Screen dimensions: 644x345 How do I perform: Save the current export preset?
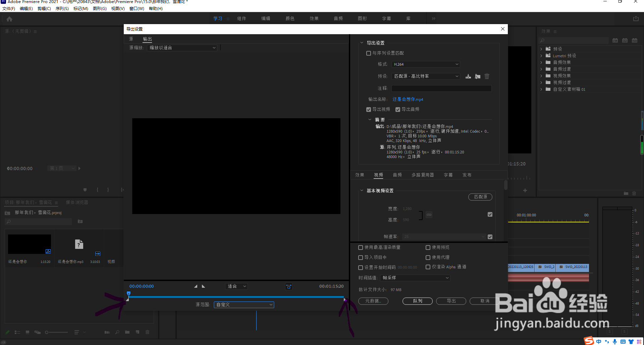468,76
